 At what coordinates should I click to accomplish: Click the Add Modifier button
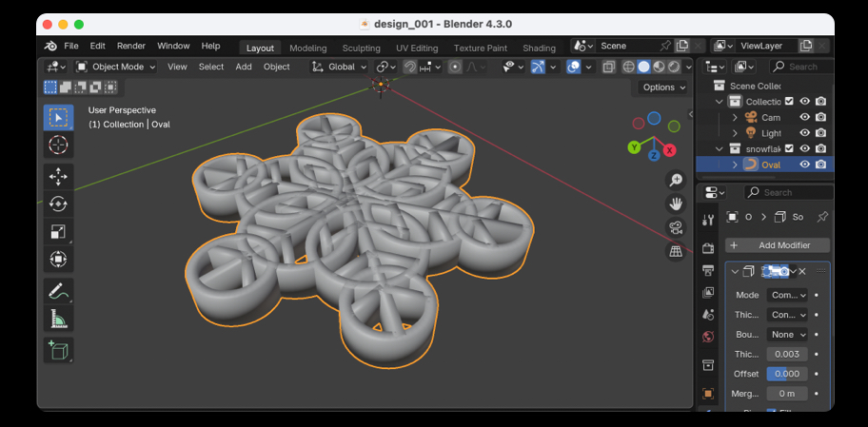pyautogui.click(x=777, y=245)
